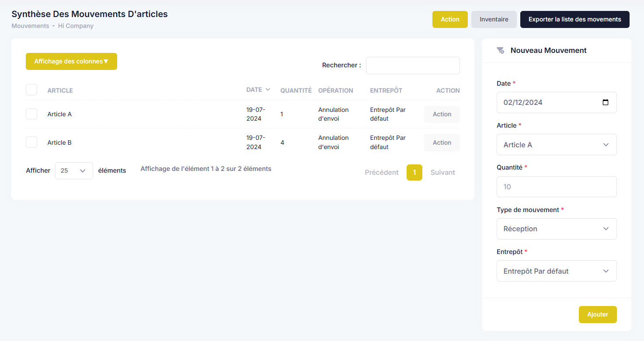Viewport: 644px width, 341px height.
Task: Click the Article B name cell
Action: point(59,143)
